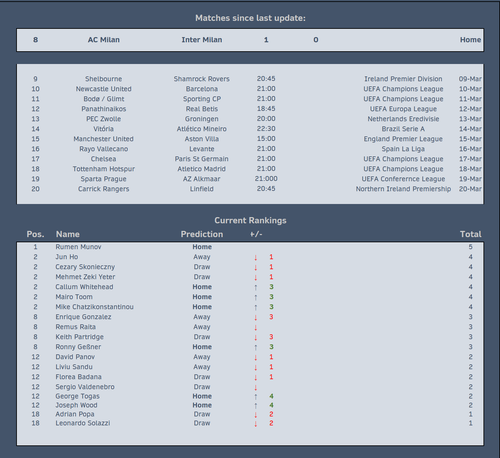Click Manchester United in fixture 15

tap(103, 139)
